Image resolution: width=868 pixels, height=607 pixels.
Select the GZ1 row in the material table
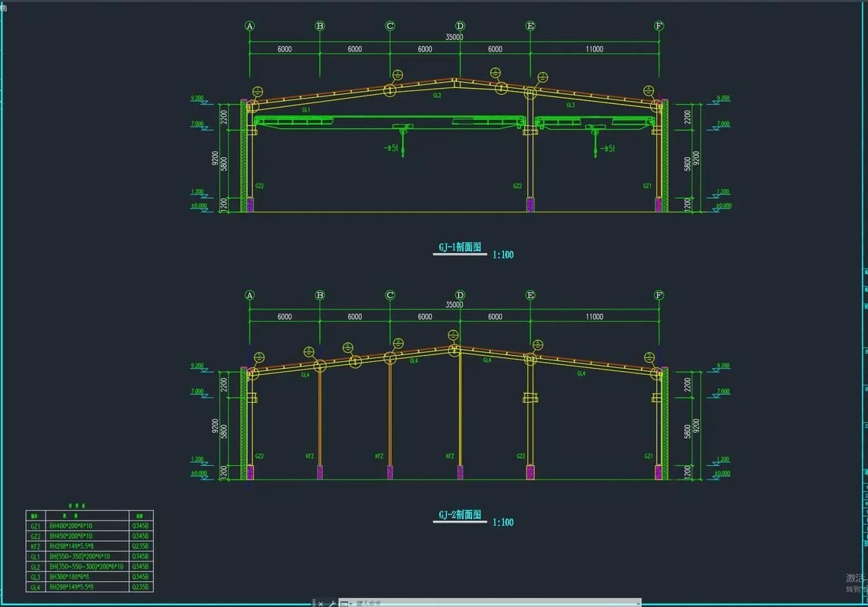click(x=35, y=526)
